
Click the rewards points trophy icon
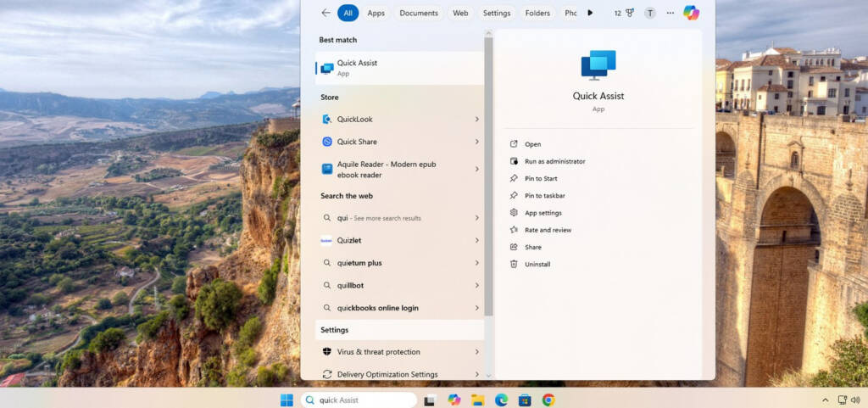[629, 13]
